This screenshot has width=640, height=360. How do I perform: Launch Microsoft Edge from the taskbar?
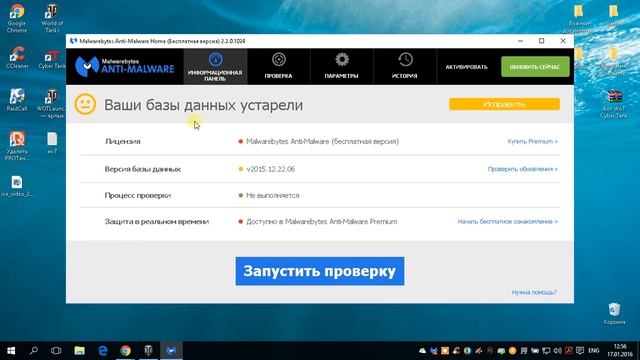click(102, 351)
